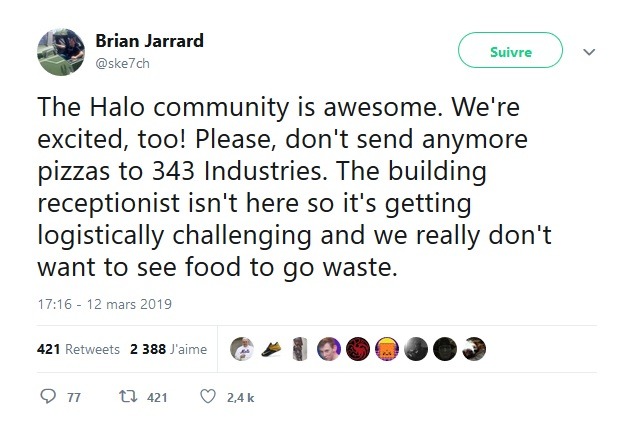The image size is (626, 424).
Task: Follow the account with Suivre button
Action: tap(510, 50)
